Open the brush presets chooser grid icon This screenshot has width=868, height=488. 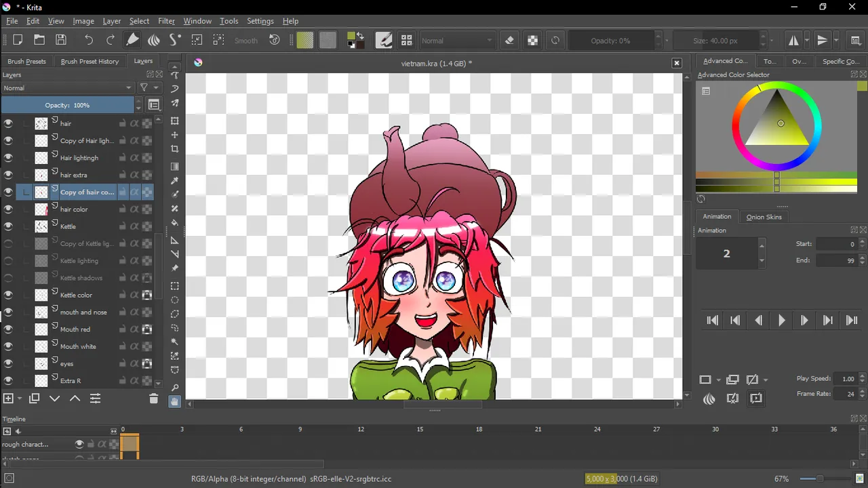point(407,40)
